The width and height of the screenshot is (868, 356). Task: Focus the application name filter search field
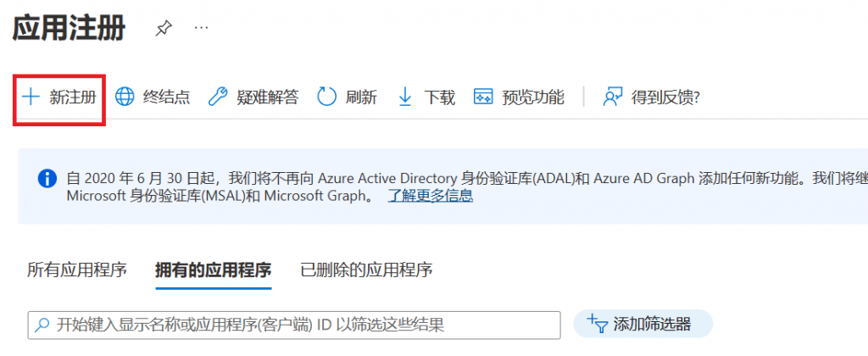pyautogui.click(x=297, y=325)
